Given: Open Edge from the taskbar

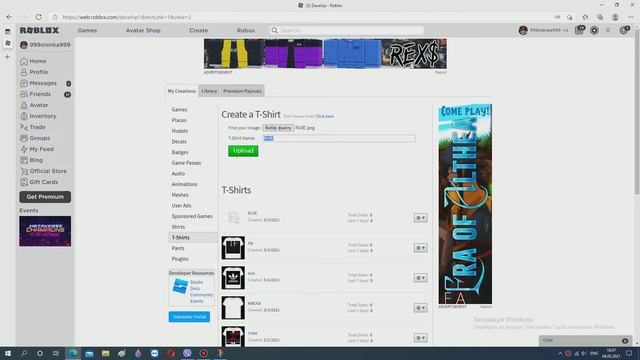Looking at the screenshot, I should tap(73, 353).
